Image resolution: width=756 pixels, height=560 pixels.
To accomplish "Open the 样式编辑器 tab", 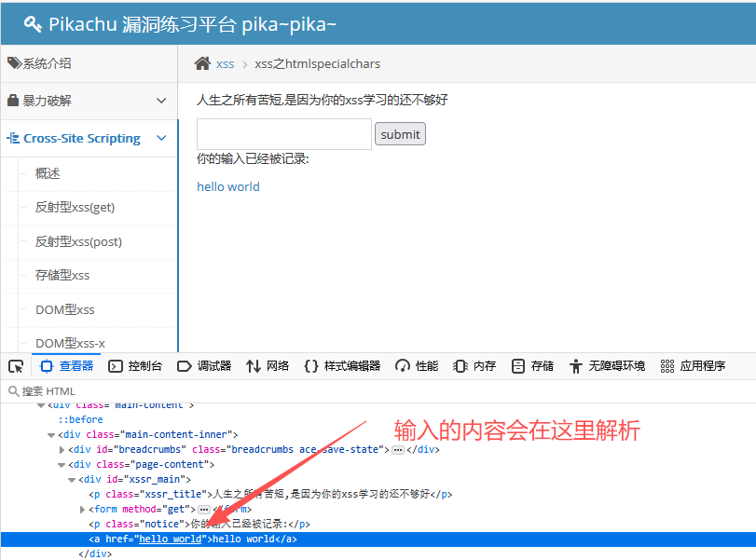I will tap(342, 366).
